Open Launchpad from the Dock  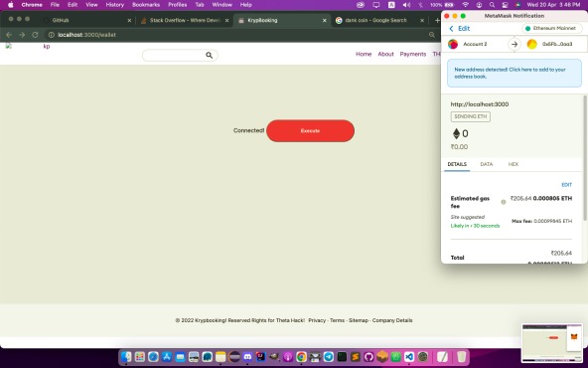point(140,356)
